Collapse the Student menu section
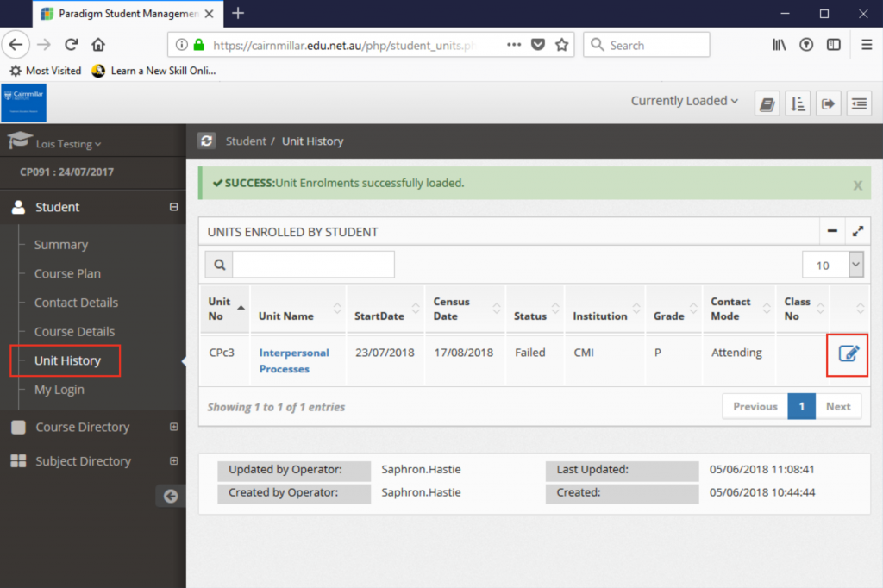Viewport: 883px width, 588px height. [173, 207]
